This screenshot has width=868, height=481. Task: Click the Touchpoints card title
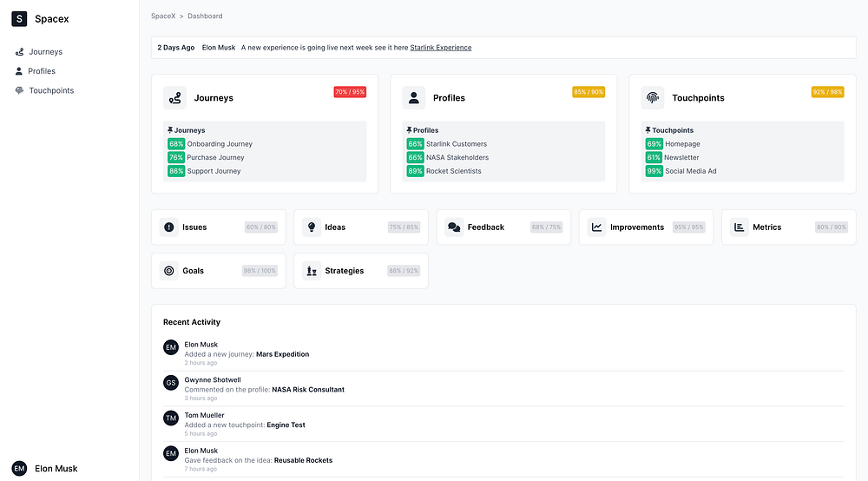click(698, 98)
